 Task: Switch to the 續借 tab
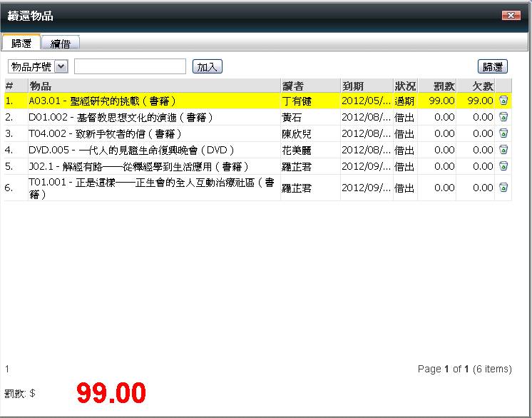coord(61,43)
